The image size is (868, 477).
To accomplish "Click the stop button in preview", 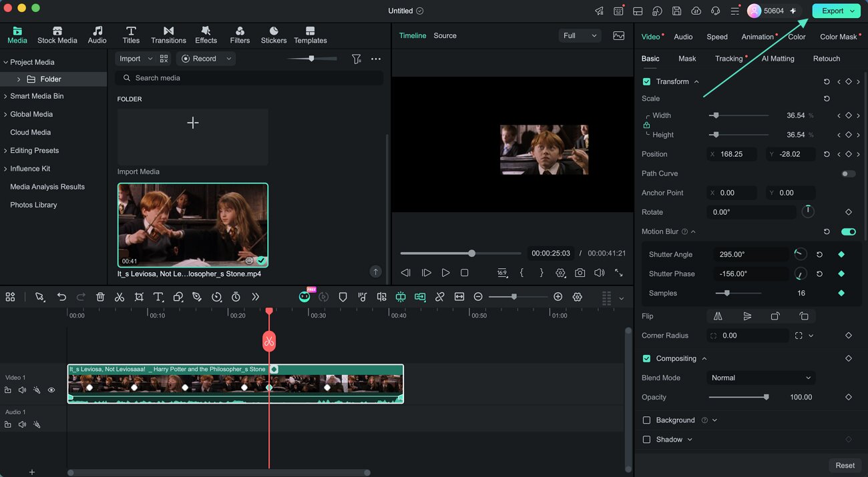I will click(x=465, y=273).
